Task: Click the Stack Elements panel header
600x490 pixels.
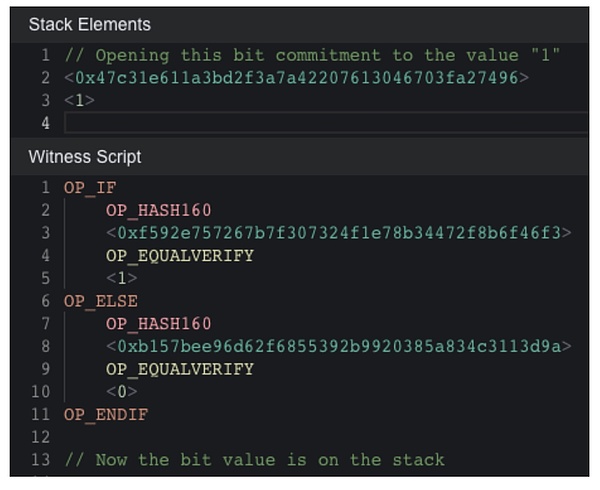Action: tap(90, 24)
